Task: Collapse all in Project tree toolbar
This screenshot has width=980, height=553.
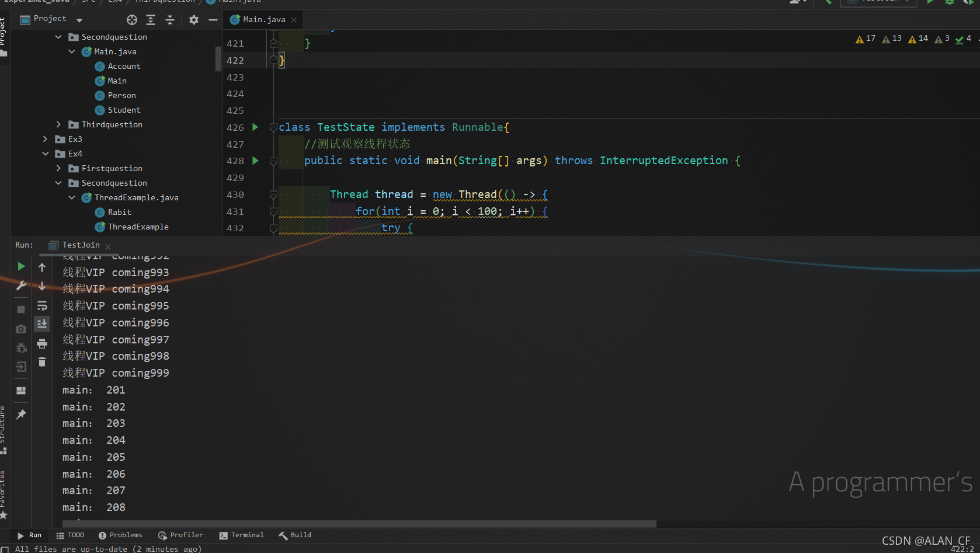Action: 170,20
